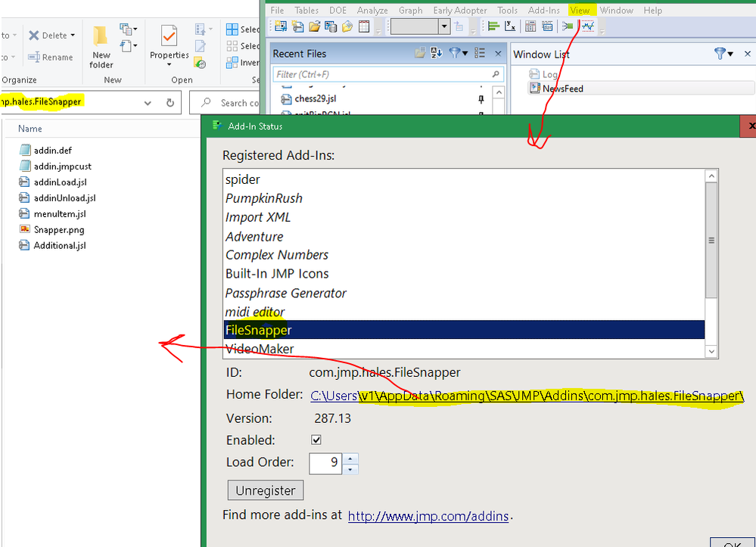
Task: Open the Tables menu in JMP
Action: (x=306, y=10)
